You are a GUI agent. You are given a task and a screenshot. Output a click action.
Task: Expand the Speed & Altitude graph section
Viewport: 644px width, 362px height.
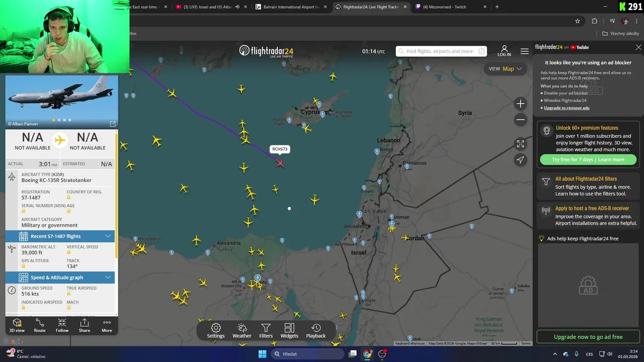pos(60,278)
